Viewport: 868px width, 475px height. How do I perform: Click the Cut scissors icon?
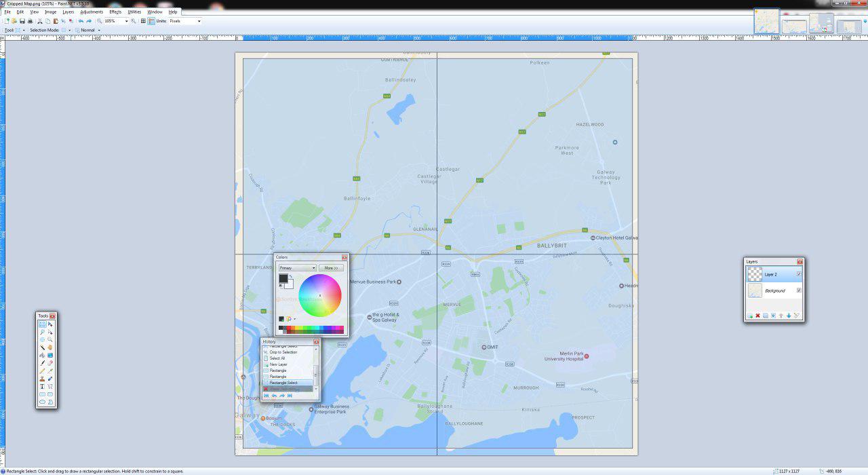coord(39,21)
